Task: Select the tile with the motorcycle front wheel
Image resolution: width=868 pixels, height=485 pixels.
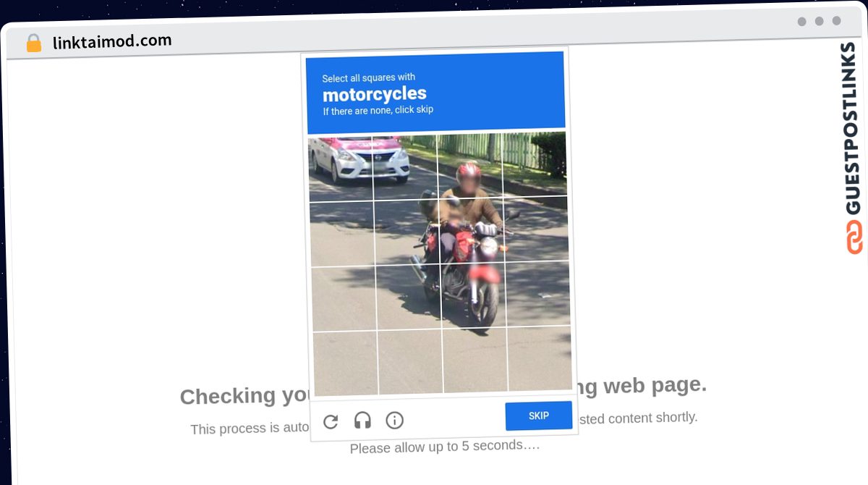Action: coord(475,296)
